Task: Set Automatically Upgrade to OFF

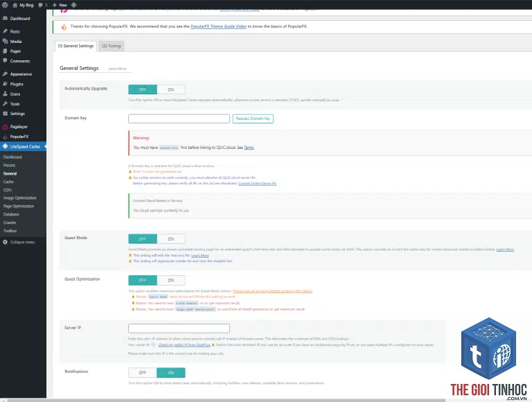Action: coord(143,89)
